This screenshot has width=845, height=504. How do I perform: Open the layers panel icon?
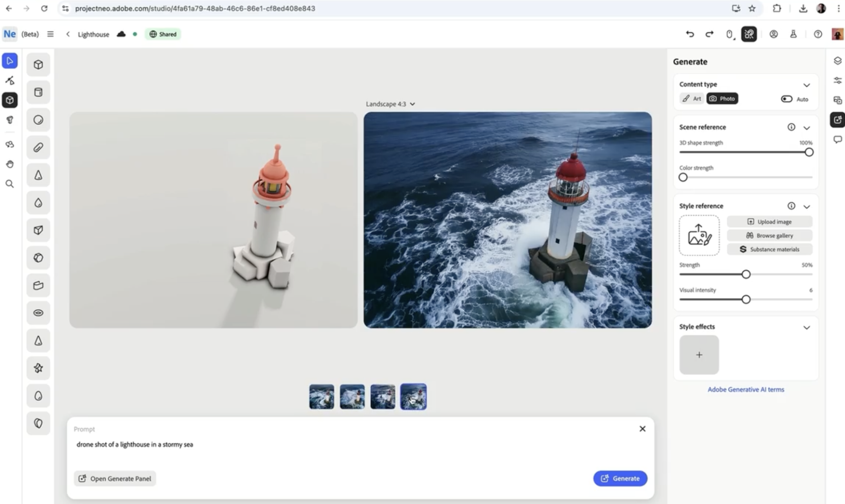pyautogui.click(x=837, y=60)
